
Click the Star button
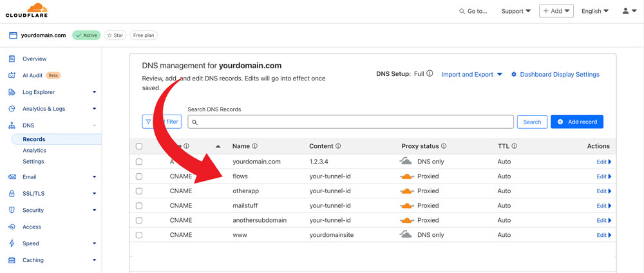point(115,35)
